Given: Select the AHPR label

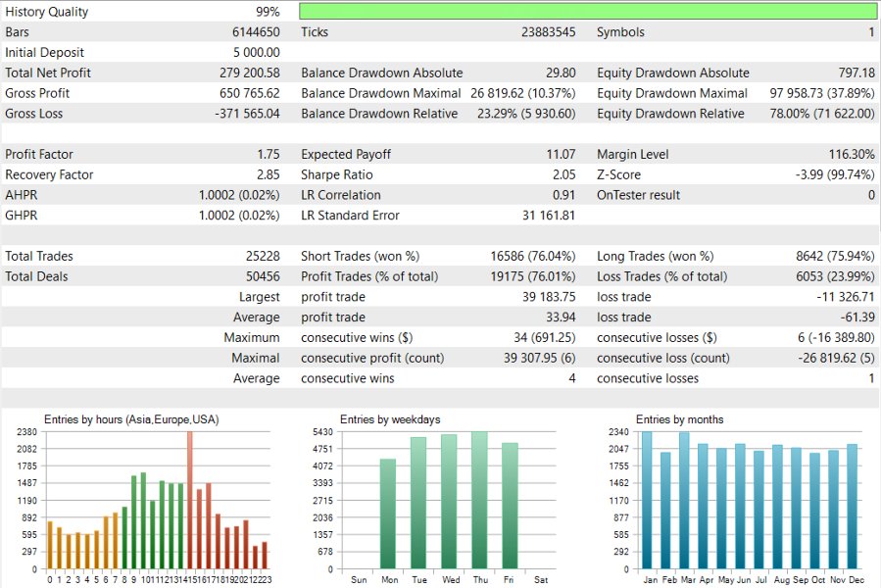Looking at the screenshot, I should tap(22, 195).
